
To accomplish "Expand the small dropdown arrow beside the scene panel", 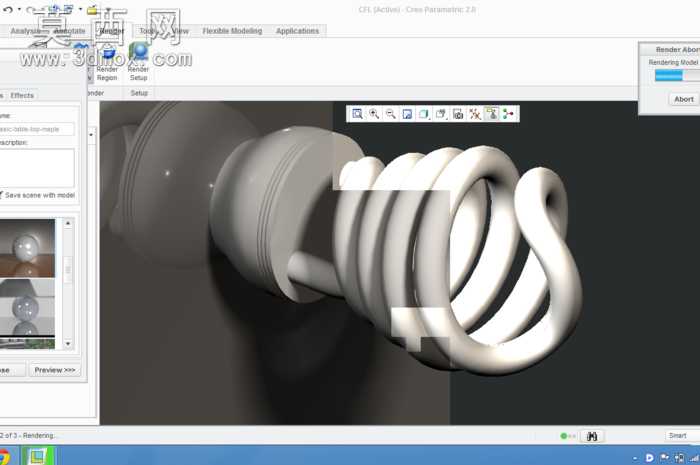I will pos(91,134).
